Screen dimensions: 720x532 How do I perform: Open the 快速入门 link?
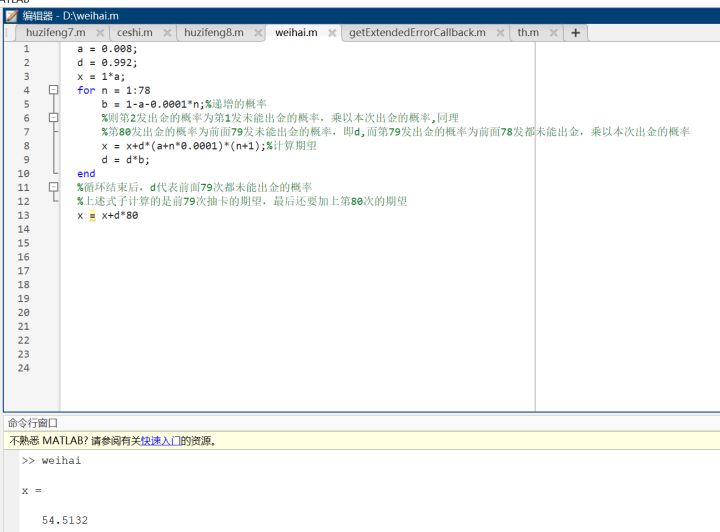coord(160,441)
